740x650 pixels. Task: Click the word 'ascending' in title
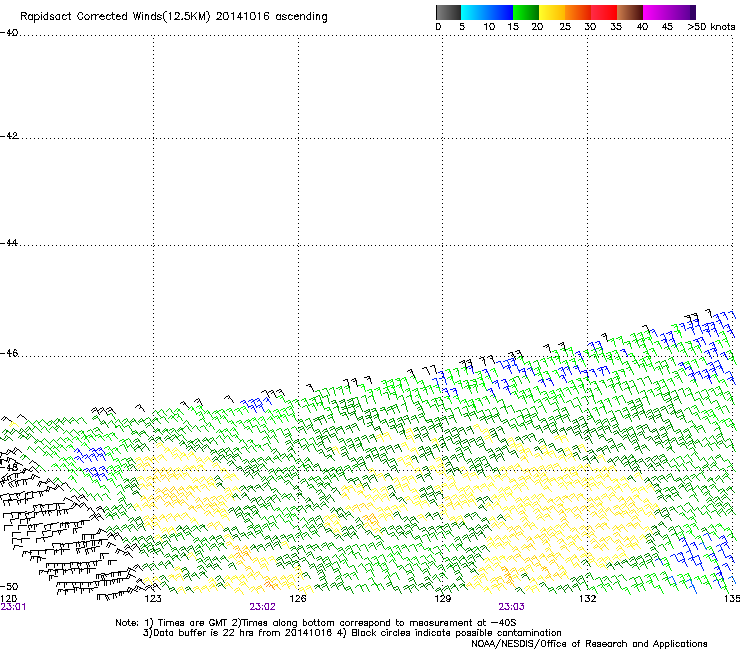click(301, 17)
